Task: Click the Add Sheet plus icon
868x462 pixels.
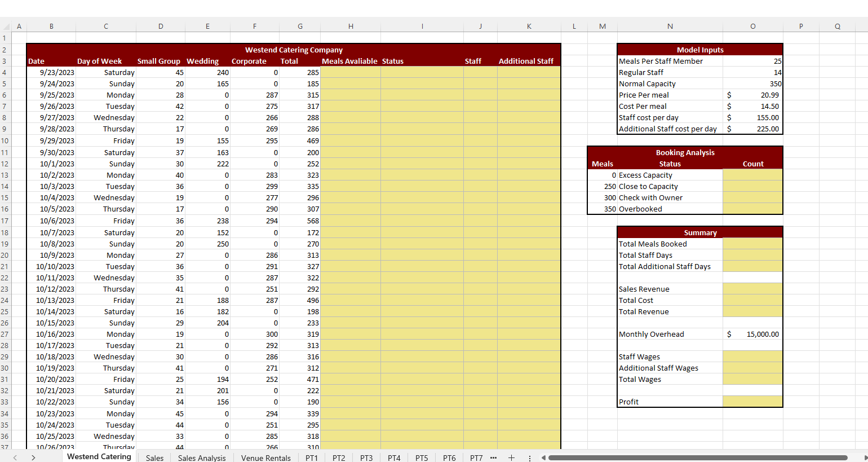Action: pyautogui.click(x=511, y=457)
